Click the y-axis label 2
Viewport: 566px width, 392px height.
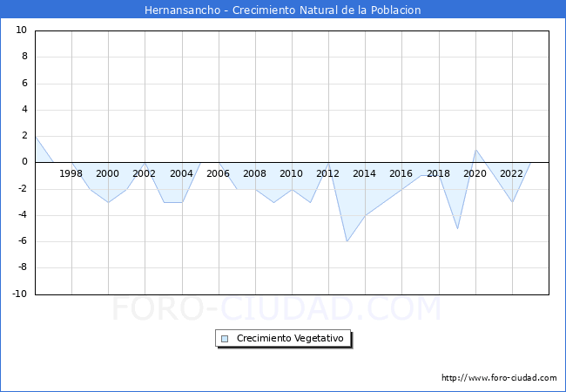point(24,135)
